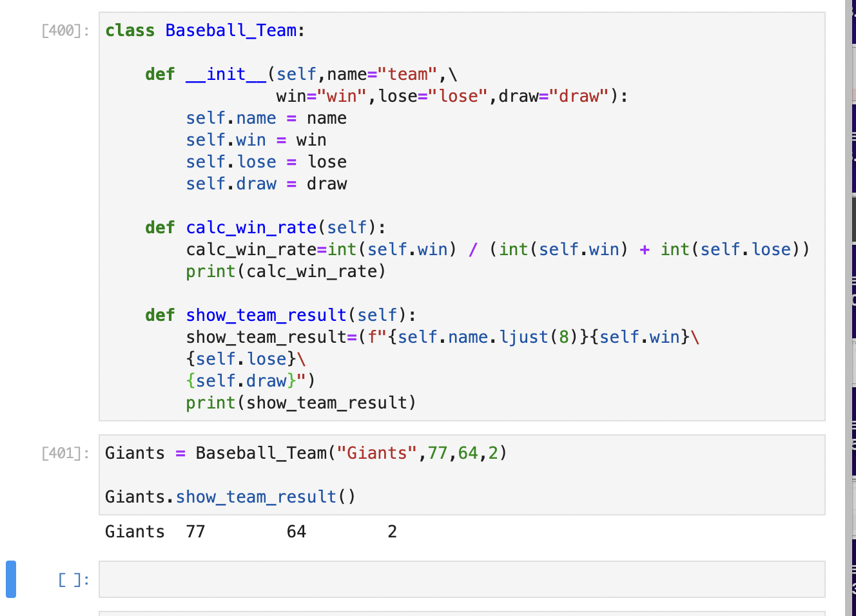The width and height of the screenshot is (856, 616).
Task: Click the win="win",lose="lose" parameter line
Action: [452, 96]
